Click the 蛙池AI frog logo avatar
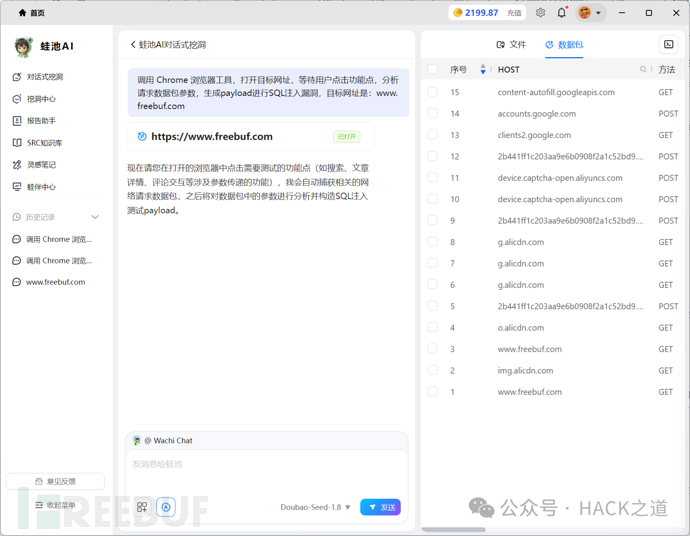 pyautogui.click(x=23, y=47)
